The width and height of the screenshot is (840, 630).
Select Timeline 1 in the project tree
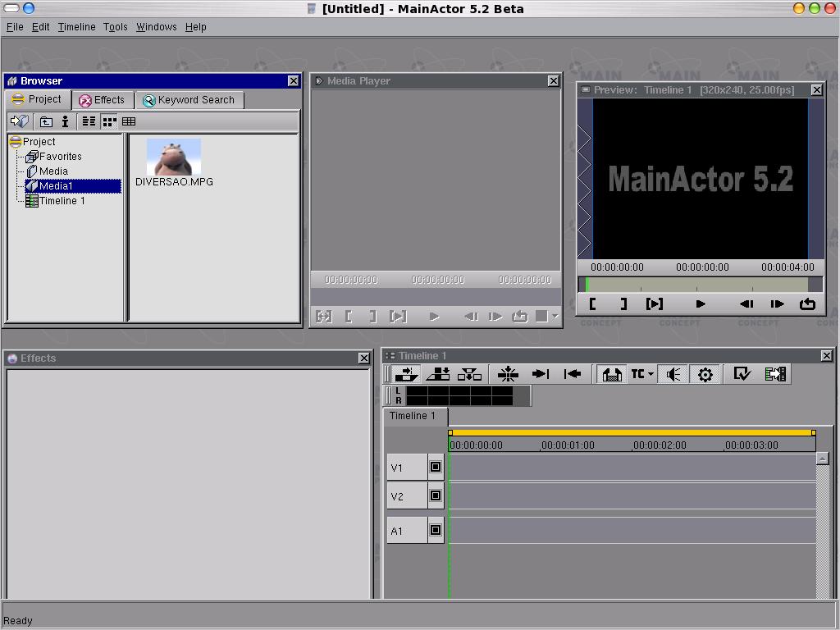click(x=55, y=201)
